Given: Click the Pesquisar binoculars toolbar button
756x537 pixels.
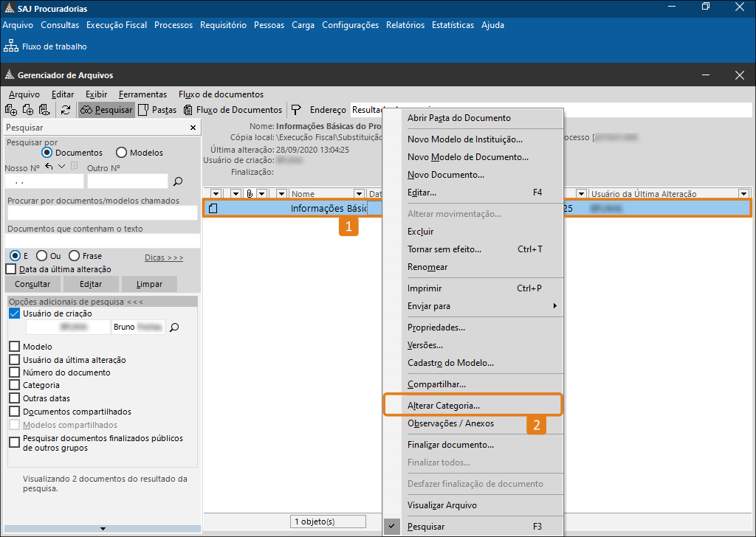Looking at the screenshot, I should point(106,110).
